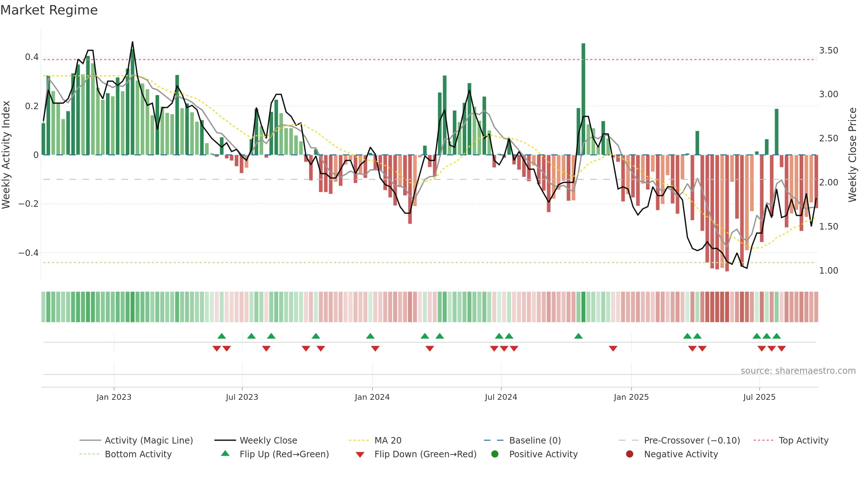Click the MA 20 yellow dotted legend swatch
Screen dimensions: 868x488
click(x=359, y=440)
